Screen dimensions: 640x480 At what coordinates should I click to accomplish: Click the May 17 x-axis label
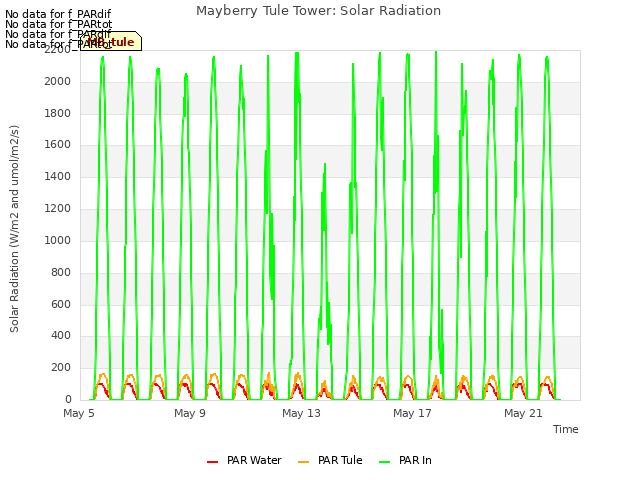(412, 413)
